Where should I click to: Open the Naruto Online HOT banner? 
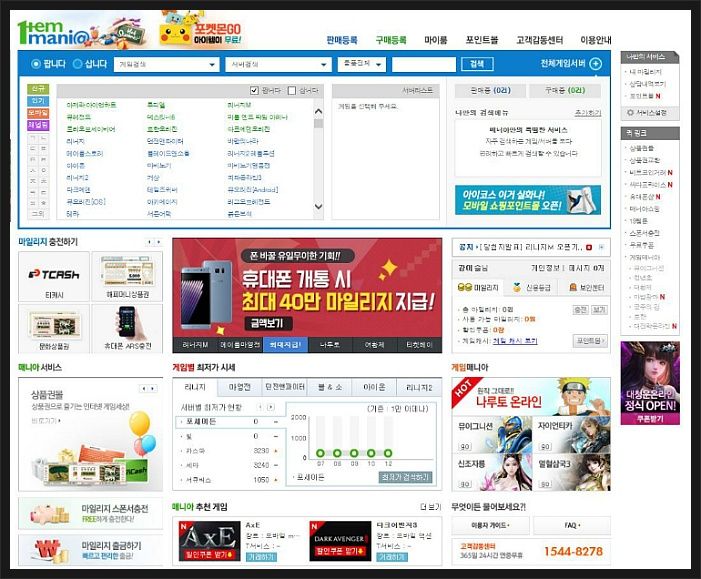[531, 397]
